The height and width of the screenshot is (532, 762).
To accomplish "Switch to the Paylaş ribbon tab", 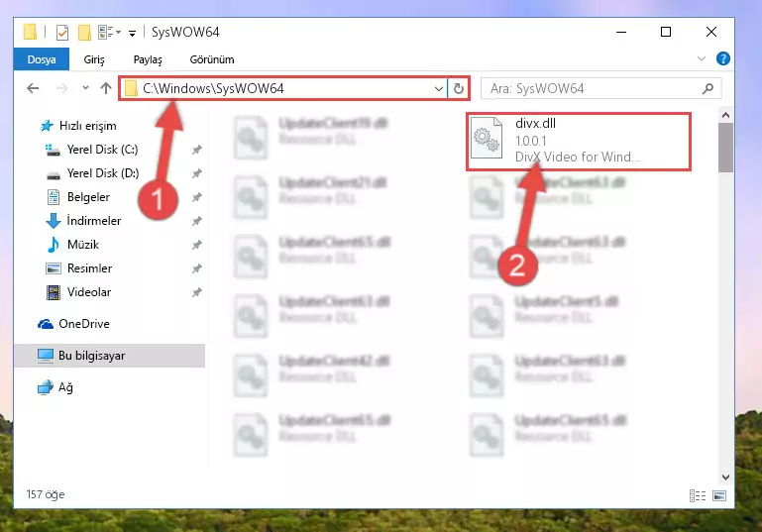I will 148,59.
